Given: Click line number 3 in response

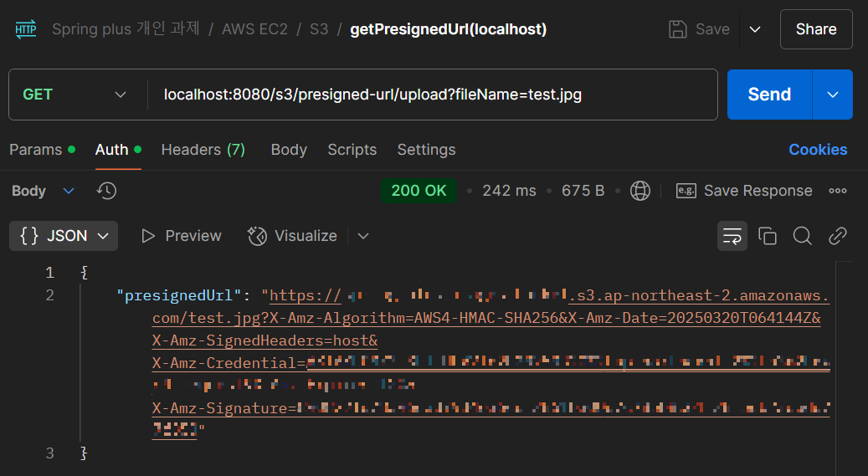Looking at the screenshot, I should click(x=50, y=453).
